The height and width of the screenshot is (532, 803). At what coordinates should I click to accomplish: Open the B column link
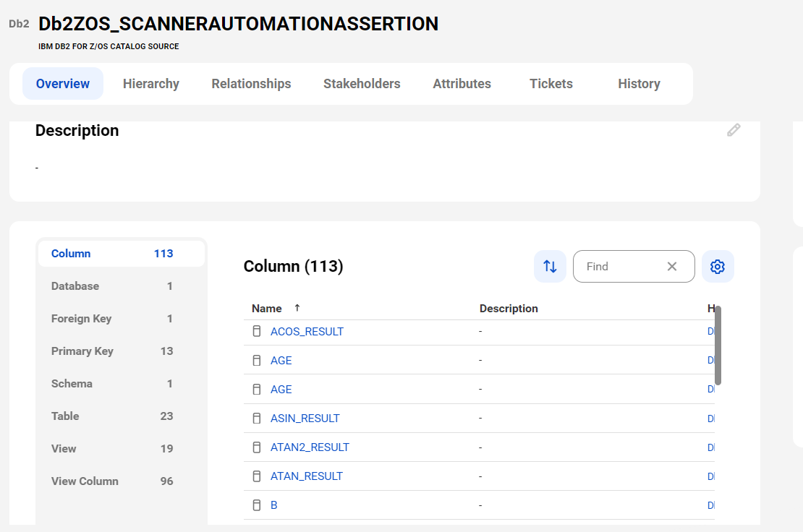274,505
